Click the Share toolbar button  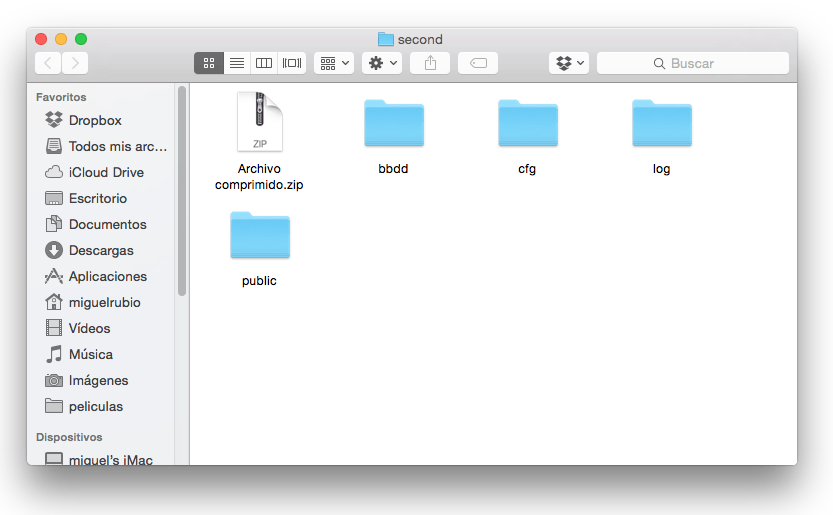click(x=430, y=63)
